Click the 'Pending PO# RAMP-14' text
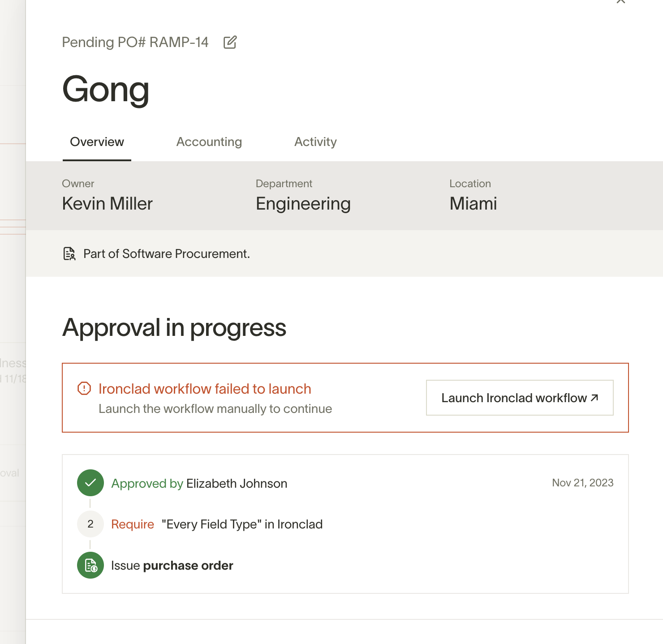 [x=135, y=42]
